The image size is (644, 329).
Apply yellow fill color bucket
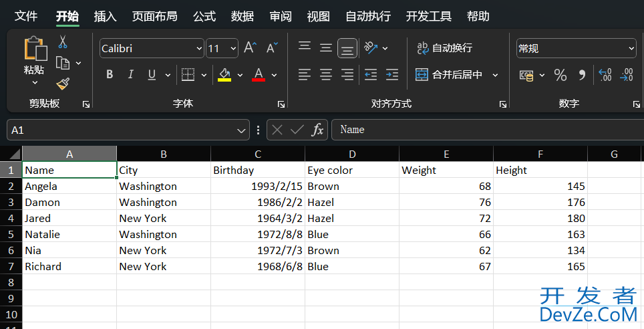(224, 74)
